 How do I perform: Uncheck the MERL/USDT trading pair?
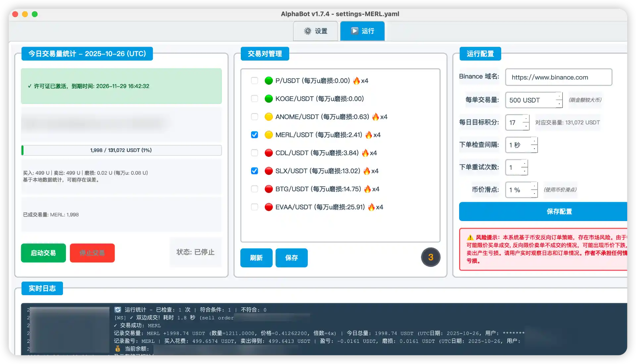pos(254,135)
